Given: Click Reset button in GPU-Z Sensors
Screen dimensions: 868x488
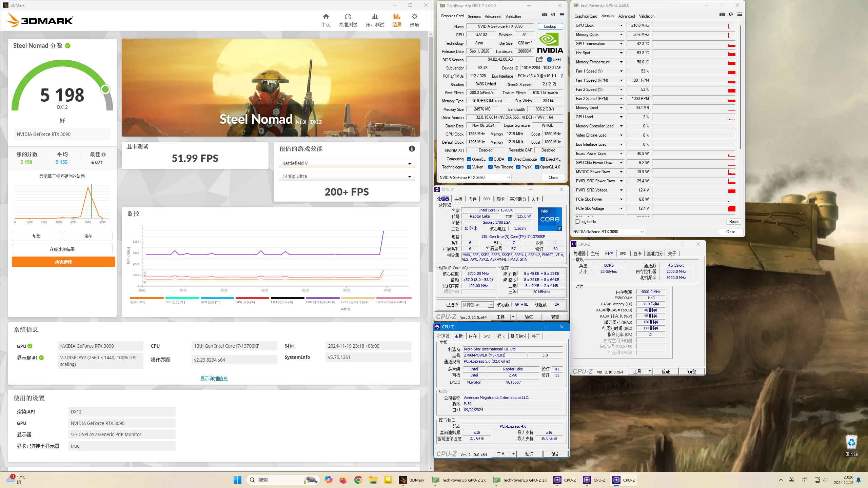Looking at the screenshot, I should [x=734, y=222].
